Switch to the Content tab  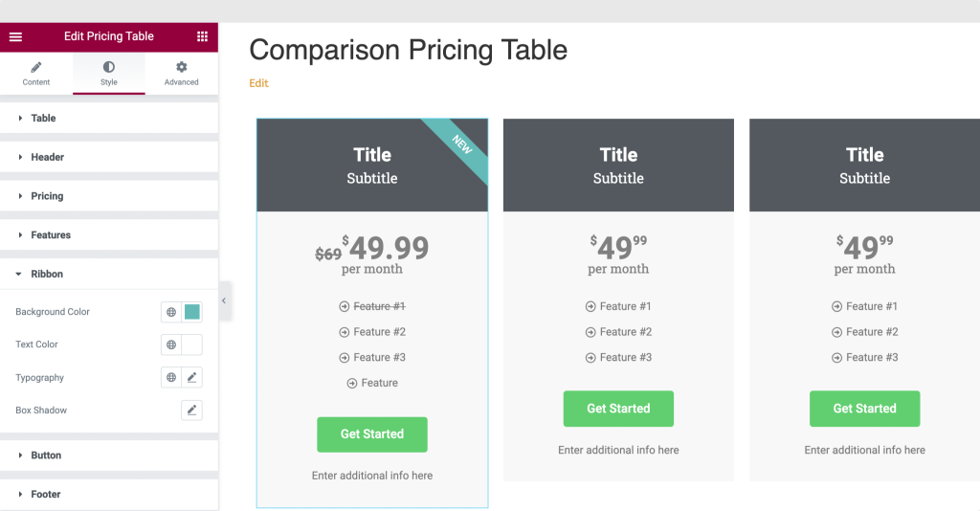click(x=36, y=74)
